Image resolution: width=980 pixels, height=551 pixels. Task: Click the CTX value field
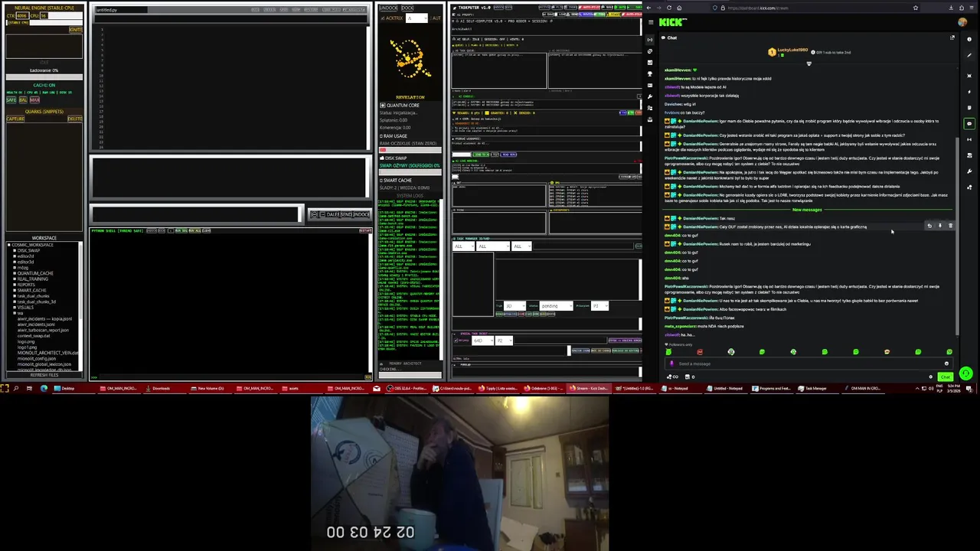(21, 15)
